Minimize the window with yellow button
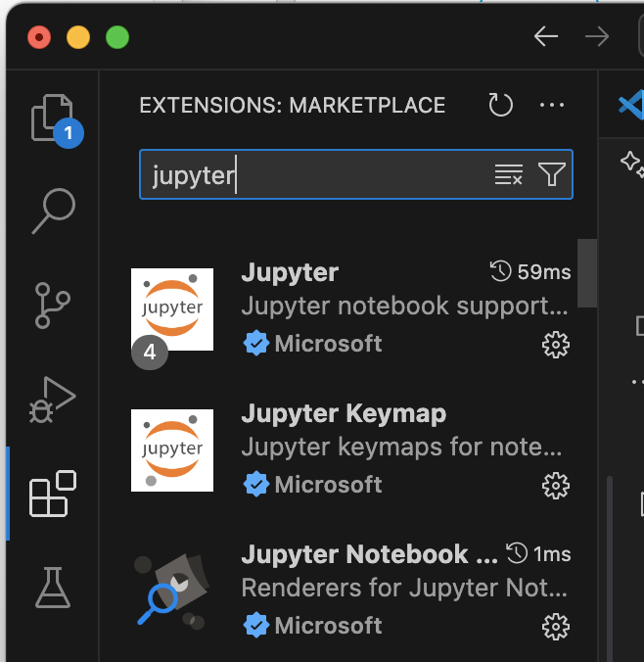Screen dimensions: 644x662 tap(78, 37)
